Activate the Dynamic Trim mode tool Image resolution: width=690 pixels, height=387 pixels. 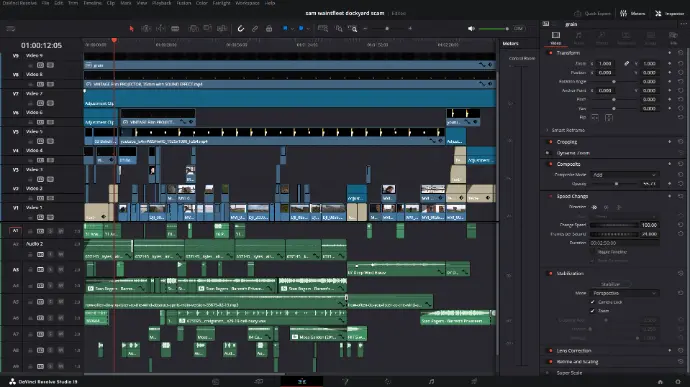point(161,29)
